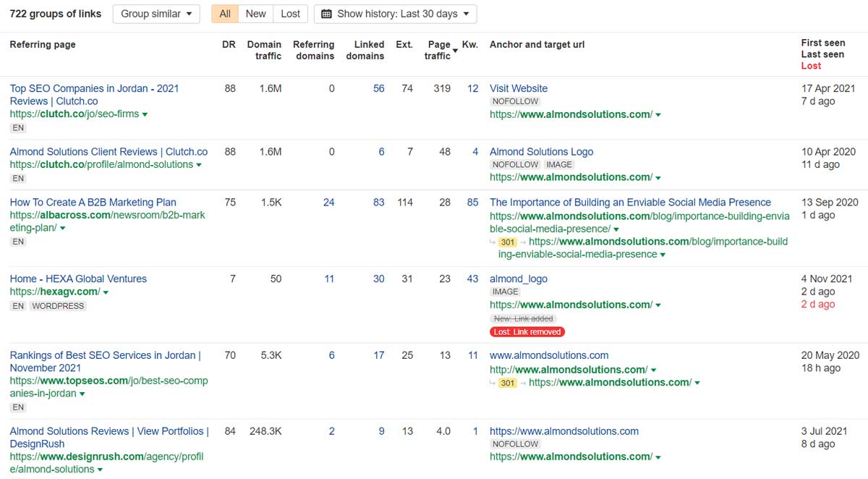868x479 pixels.
Task: Expand target URL dropdown in Visit Website row
Action: click(x=658, y=115)
